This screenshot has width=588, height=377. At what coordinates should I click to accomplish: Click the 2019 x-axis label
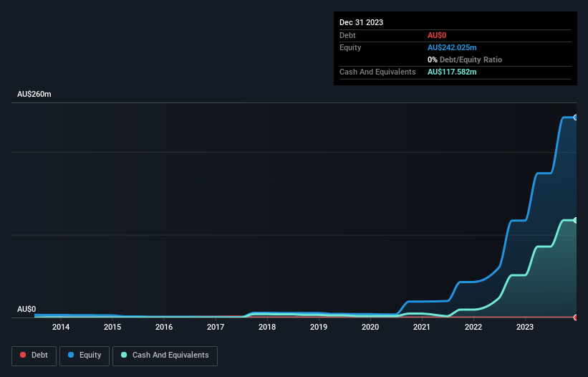point(319,327)
